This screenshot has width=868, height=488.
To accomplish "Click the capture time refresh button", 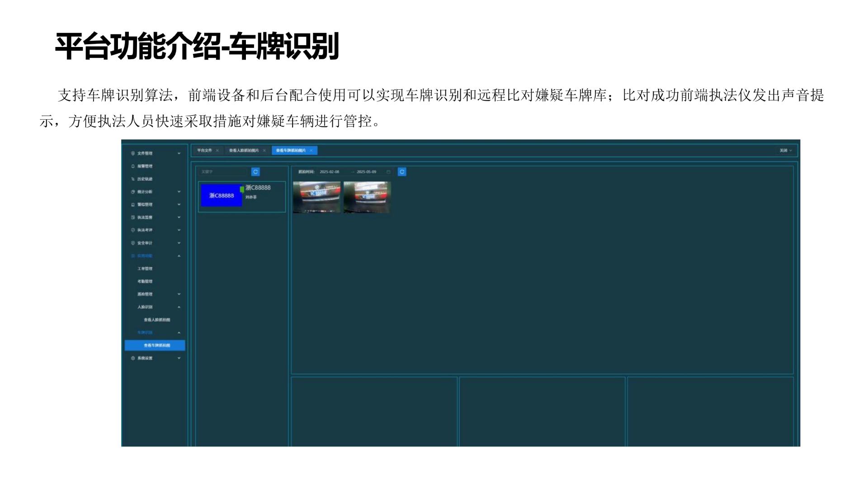I will [x=401, y=172].
